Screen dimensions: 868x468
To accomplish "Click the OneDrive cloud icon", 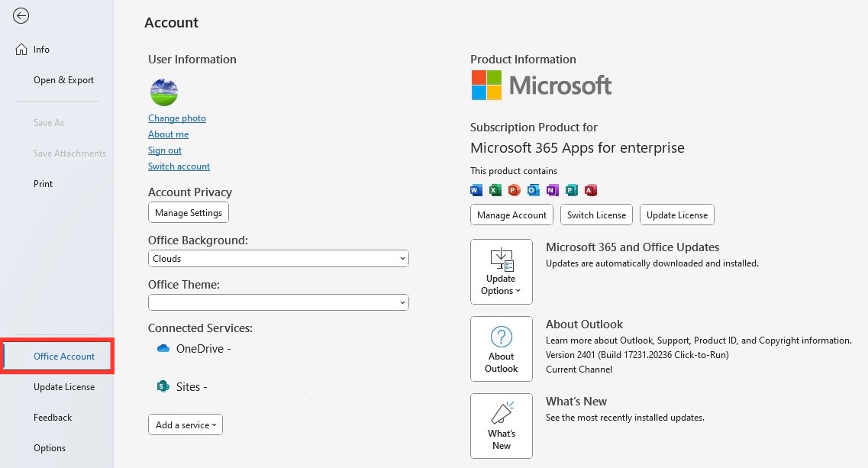I will click(x=163, y=348).
